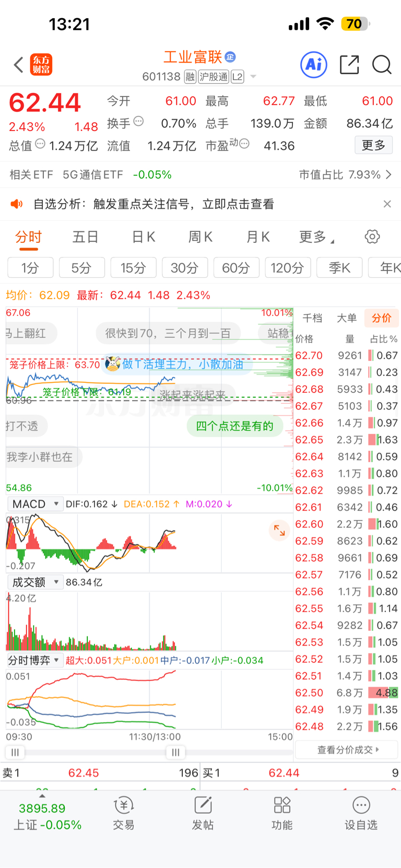This screenshot has height=868, width=401.
Task: Switch to the 周K chart tab
Action: point(200,237)
